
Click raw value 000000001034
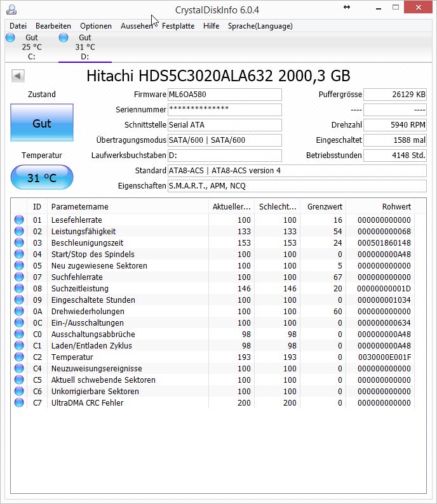[384, 300]
